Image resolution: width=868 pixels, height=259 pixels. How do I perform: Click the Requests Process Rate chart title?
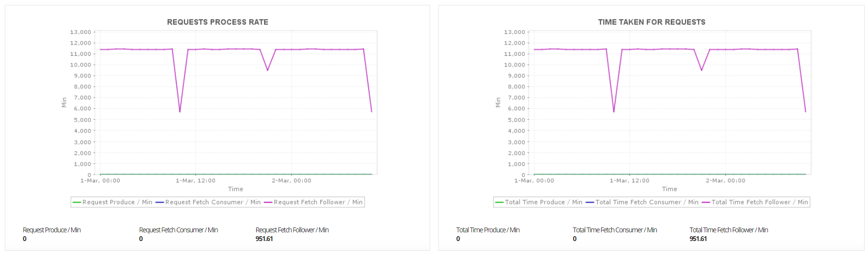[217, 22]
